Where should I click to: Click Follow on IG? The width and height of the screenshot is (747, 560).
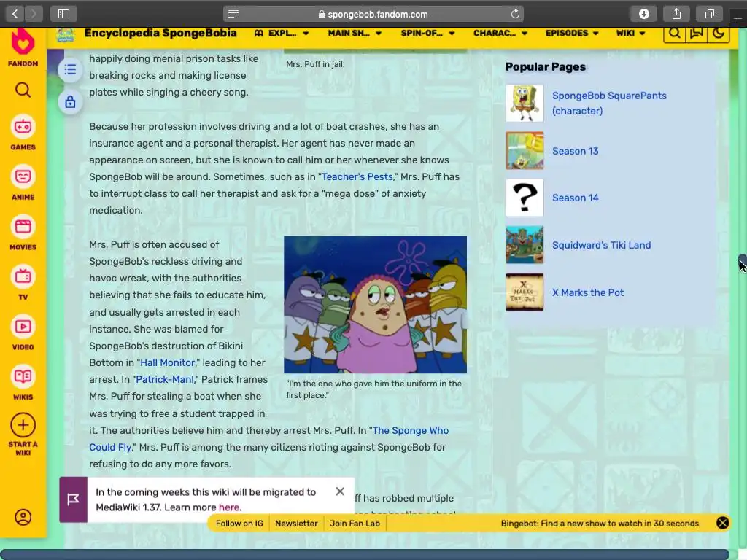point(239,524)
